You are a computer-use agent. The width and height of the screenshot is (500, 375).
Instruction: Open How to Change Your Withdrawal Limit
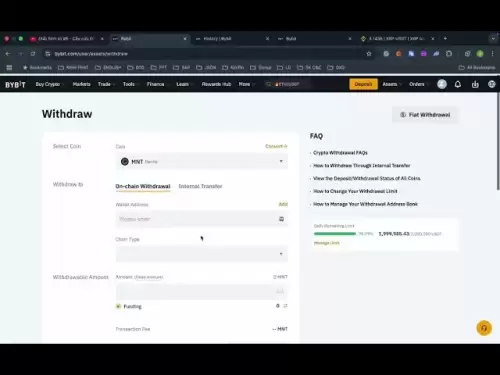(x=355, y=191)
